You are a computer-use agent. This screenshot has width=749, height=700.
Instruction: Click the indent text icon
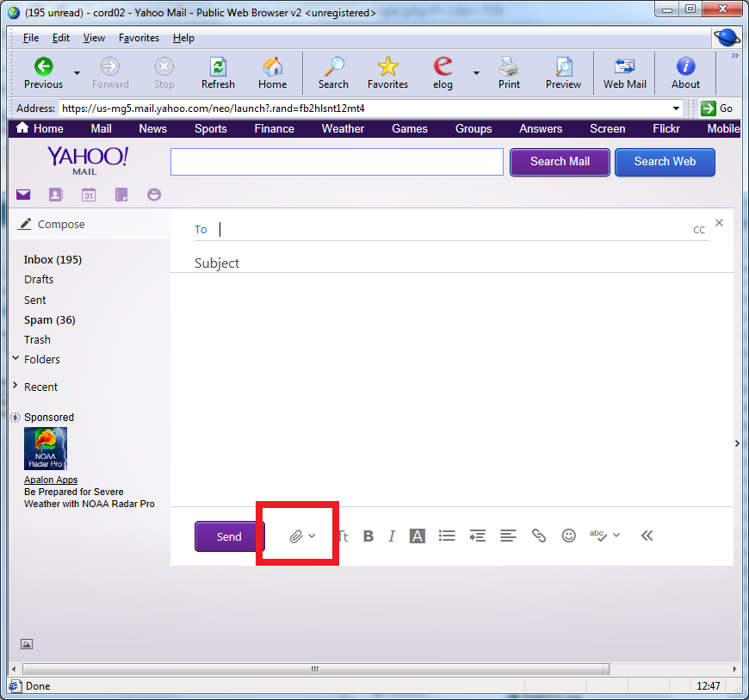coord(477,536)
